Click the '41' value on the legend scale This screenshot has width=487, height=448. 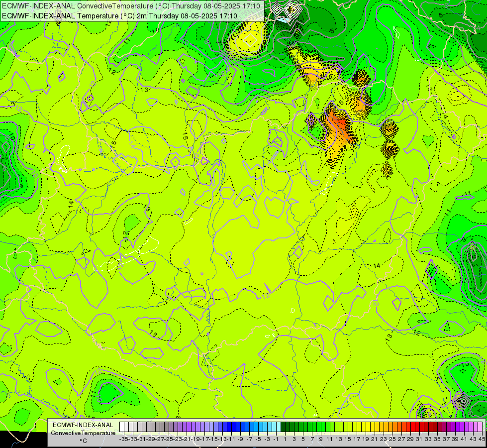[x=464, y=440]
